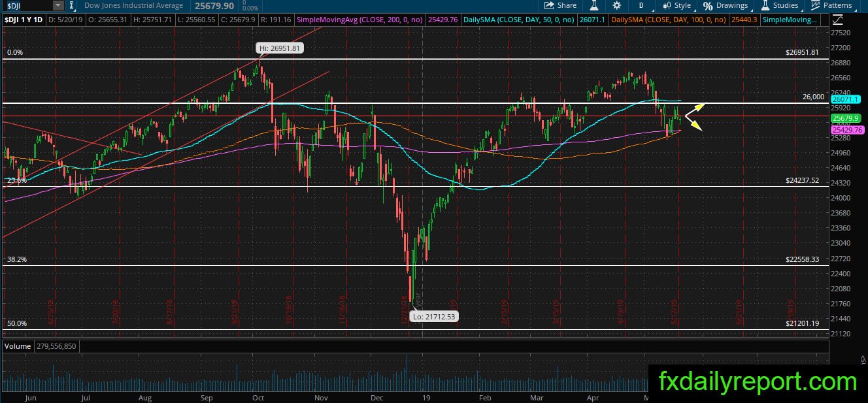Click the 12/21/18 expiration date marker
The width and height of the screenshot is (868, 403).
click(x=404, y=312)
